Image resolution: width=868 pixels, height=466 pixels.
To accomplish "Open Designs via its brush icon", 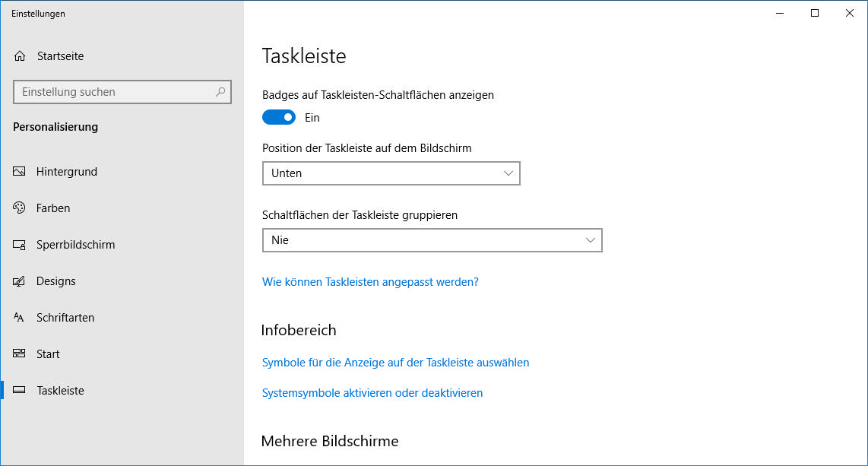I will [19, 281].
